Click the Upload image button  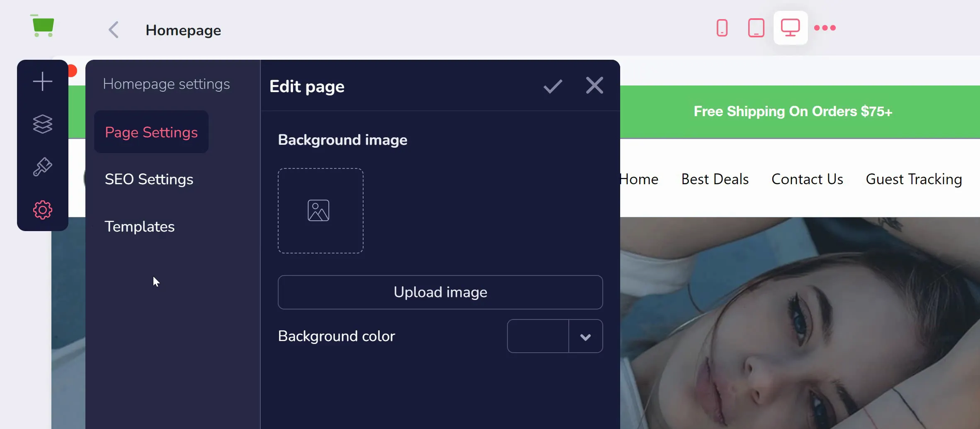[440, 292]
